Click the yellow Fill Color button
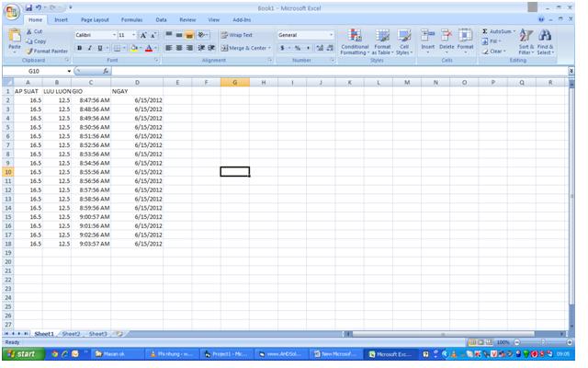This screenshot has width=588, height=368. (x=134, y=48)
